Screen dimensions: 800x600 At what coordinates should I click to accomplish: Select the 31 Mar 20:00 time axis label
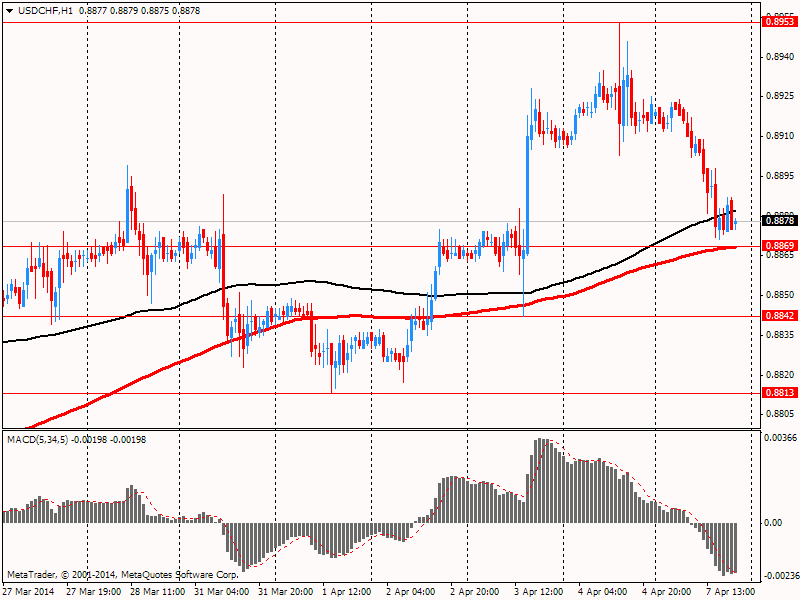point(286,591)
